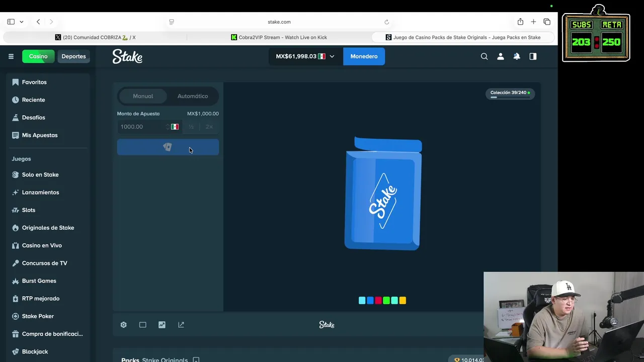The width and height of the screenshot is (644, 362).
Task: Open RTP mejorado category
Action: pyautogui.click(x=49, y=298)
